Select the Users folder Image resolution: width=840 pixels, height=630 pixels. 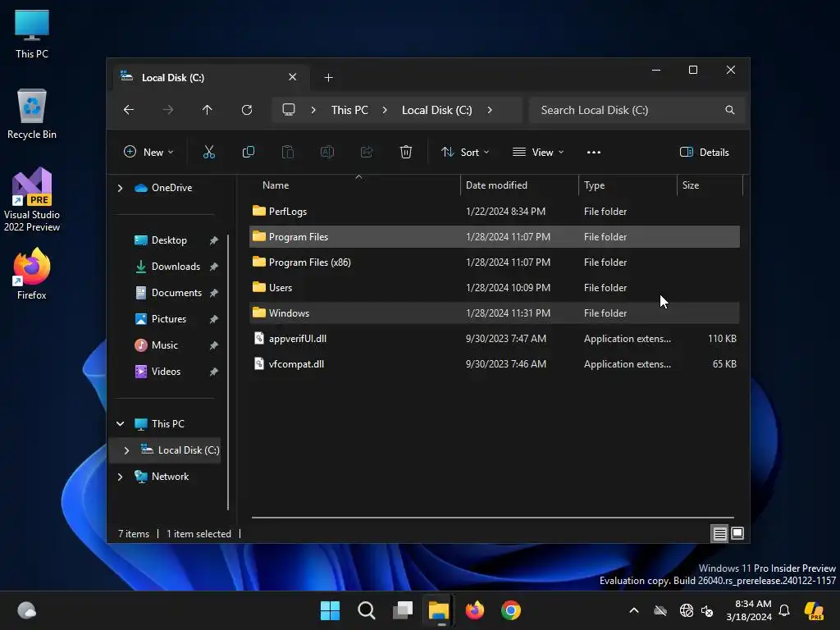pyautogui.click(x=495, y=288)
